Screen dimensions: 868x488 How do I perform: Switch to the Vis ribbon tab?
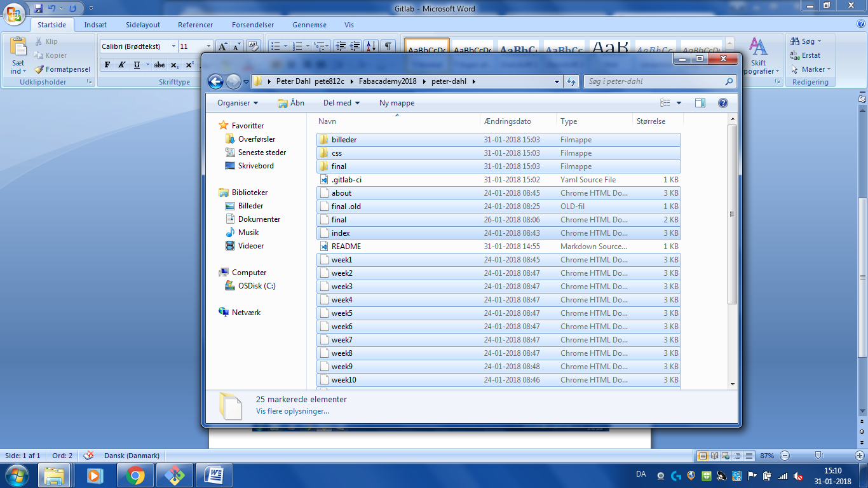(349, 25)
